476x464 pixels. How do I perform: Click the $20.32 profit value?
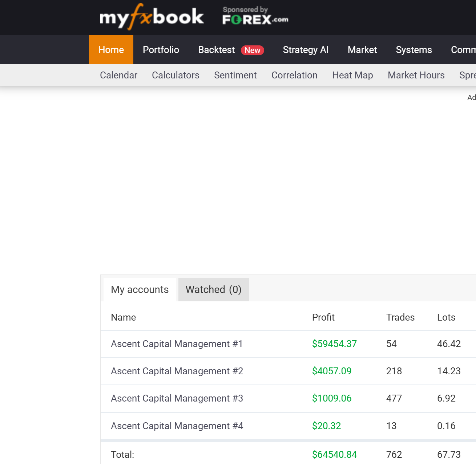326,426
